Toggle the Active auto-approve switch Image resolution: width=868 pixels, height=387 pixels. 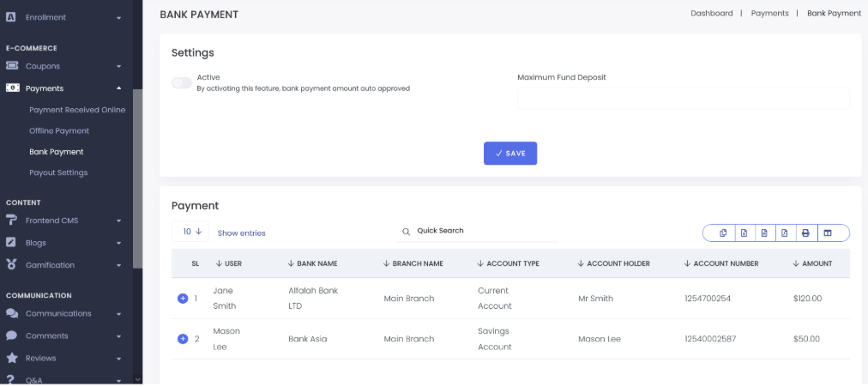coord(182,83)
